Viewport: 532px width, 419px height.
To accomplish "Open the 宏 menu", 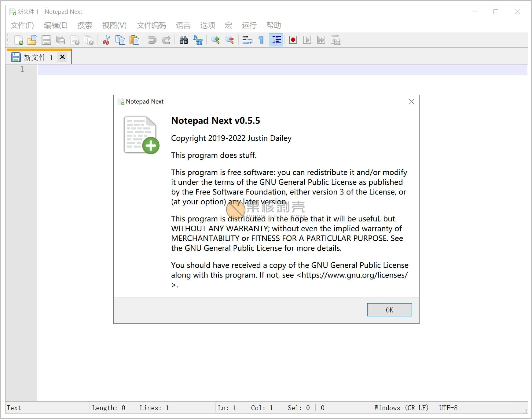I will coord(228,25).
